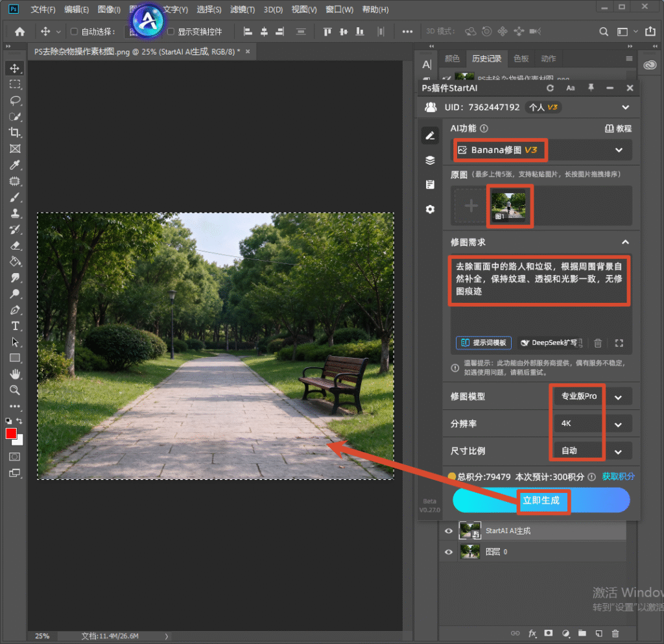Open the 尺寸比例 自动 dropdown
Viewport: 664px width, 644px height.
[593, 451]
